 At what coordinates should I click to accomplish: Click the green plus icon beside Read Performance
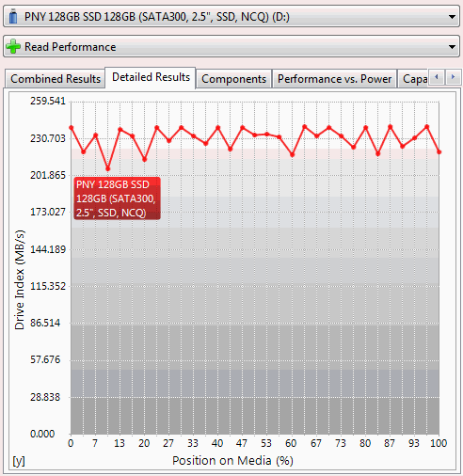click(13, 46)
